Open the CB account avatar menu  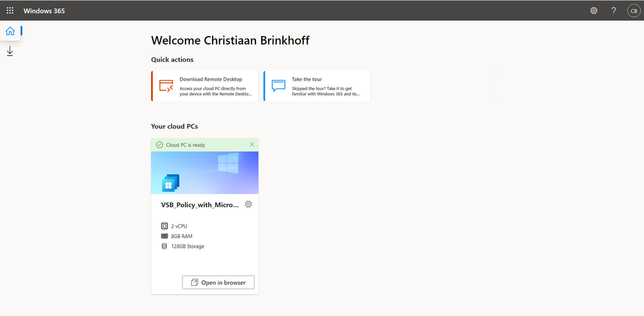click(x=633, y=10)
